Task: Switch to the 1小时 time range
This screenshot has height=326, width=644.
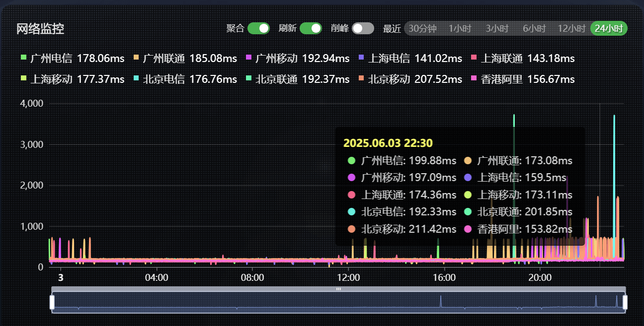Action: point(460,28)
